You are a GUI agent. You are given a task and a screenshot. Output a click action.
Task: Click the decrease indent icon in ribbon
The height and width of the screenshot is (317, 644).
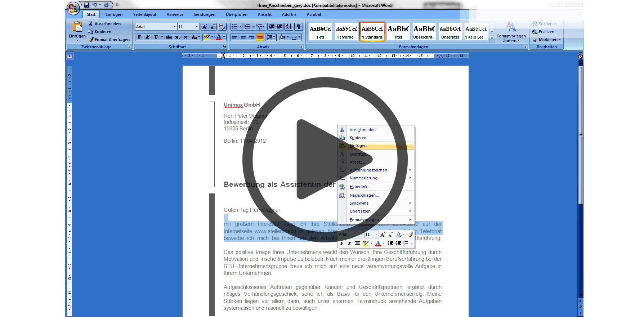point(271,27)
